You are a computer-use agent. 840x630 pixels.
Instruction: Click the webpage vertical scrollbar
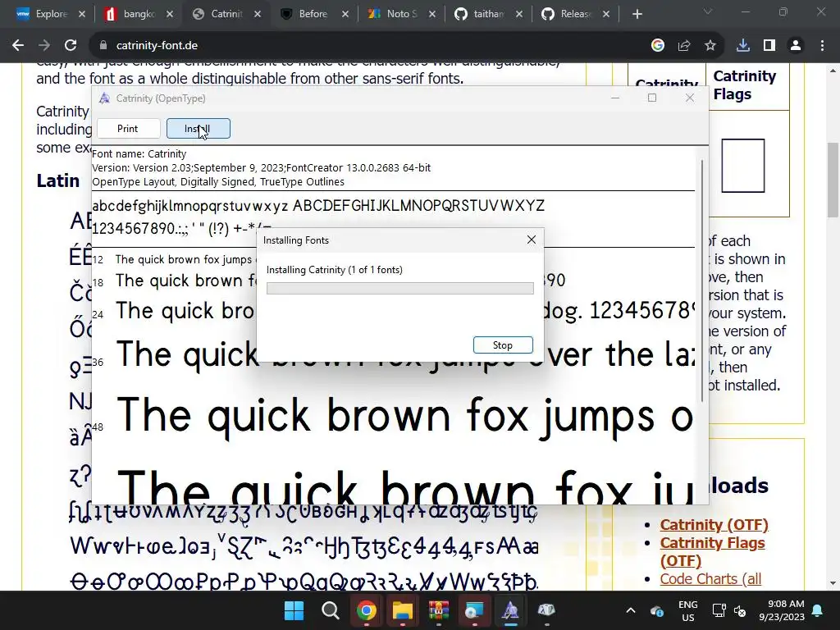(832, 180)
